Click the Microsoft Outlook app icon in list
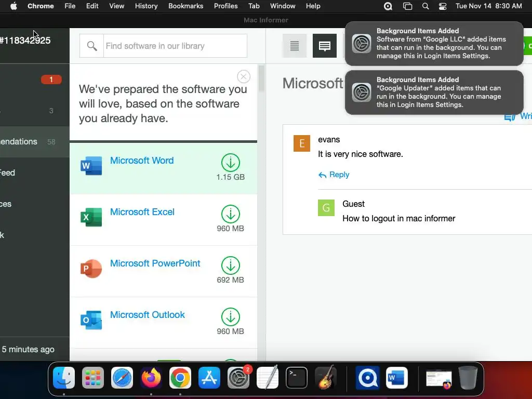This screenshot has width=532, height=399. pos(91,320)
